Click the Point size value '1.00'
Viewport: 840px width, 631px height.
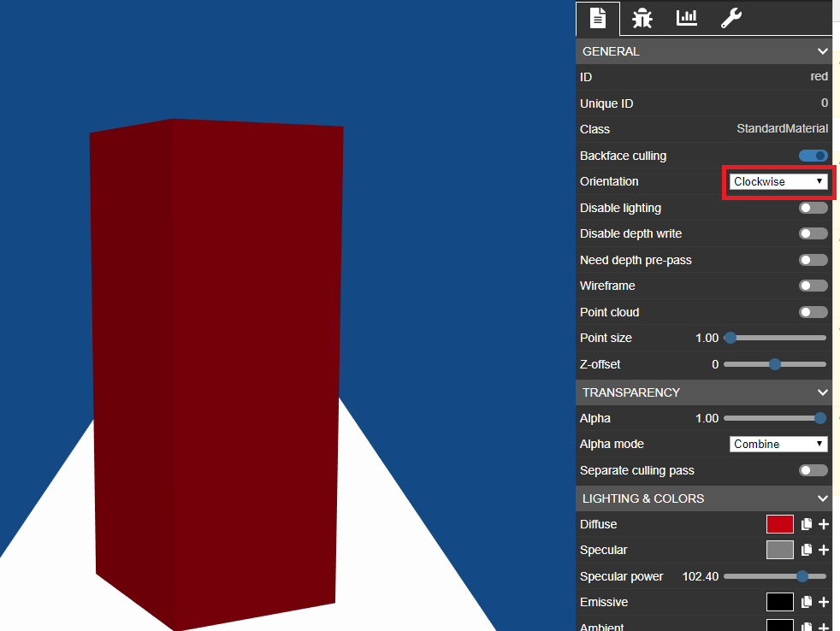click(x=707, y=338)
